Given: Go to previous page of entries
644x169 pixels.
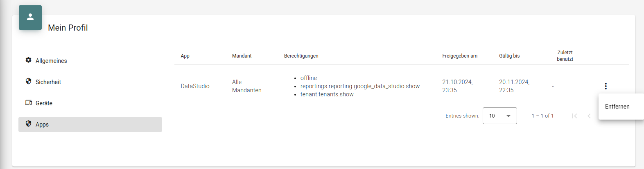Looking at the screenshot, I should point(589,116).
